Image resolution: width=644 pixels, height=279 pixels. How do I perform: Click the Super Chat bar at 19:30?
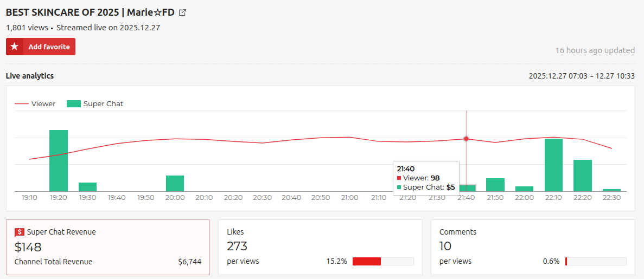[87, 187]
